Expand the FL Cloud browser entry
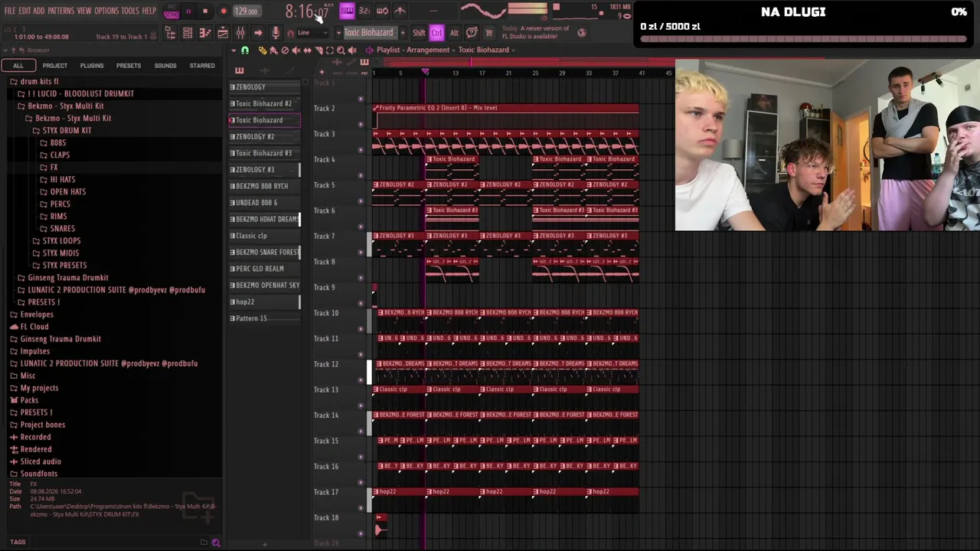The height and width of the screenshot is (551, 980). click(x=29, y=327)
